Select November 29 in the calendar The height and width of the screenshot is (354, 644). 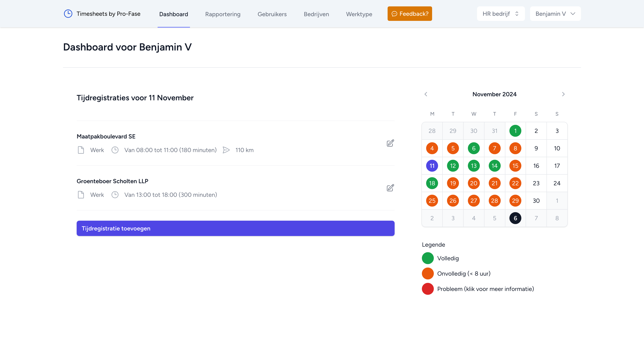point(515,200)
